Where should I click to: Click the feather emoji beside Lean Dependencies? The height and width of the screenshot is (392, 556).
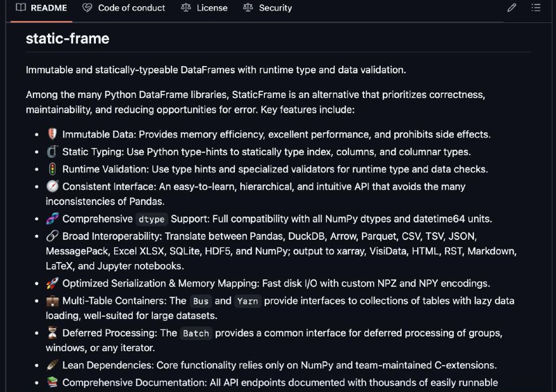tap(52, 365)
